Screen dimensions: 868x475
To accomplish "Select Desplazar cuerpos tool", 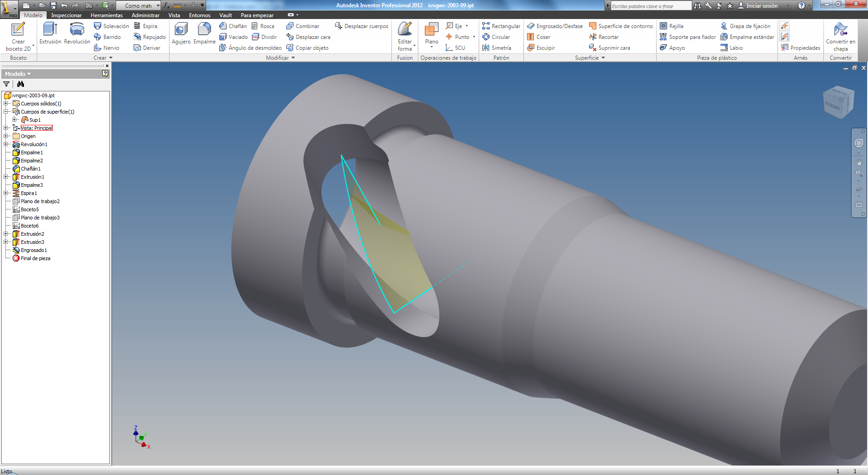I will [x=362, y=26].
